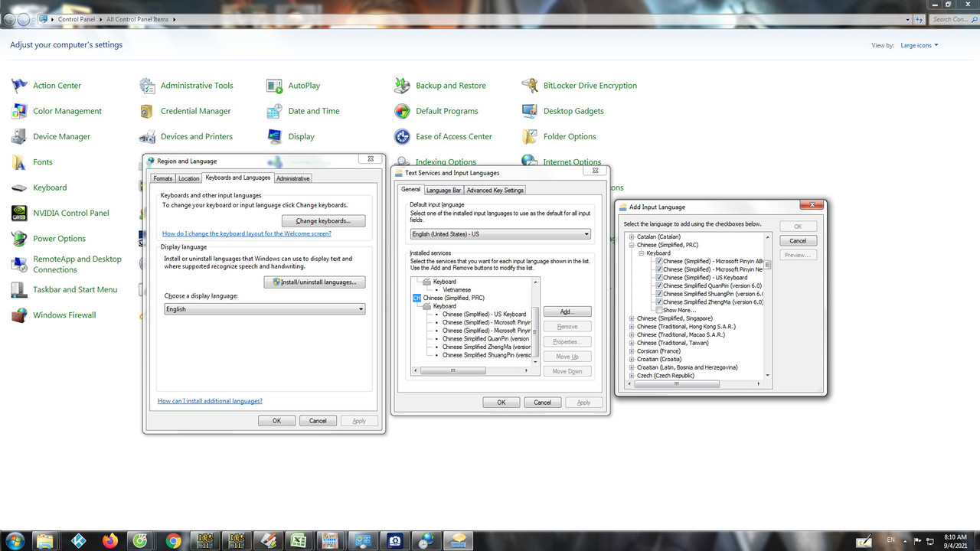Open Windows Firewall icon
This screenshot has height=551, width=980.
click(19, 315)
